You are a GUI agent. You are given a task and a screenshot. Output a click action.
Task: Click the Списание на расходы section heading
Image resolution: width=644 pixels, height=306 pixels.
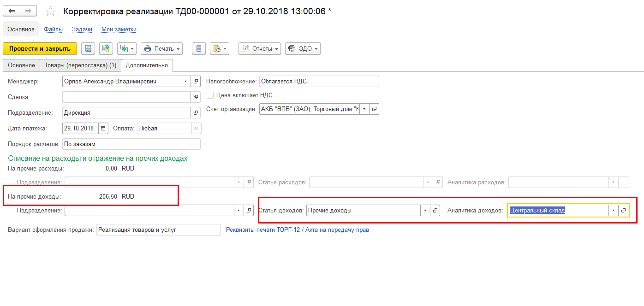(x=98, y=158)
